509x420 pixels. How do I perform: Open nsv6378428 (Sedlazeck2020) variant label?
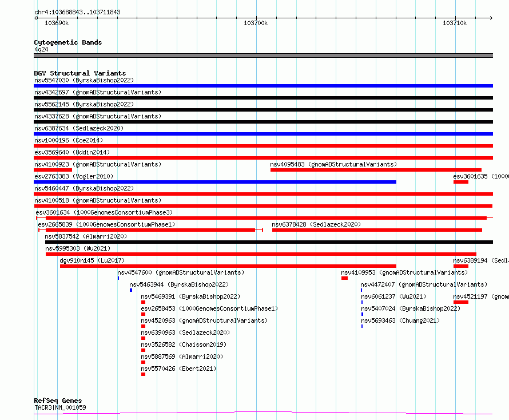pos(316,224)
